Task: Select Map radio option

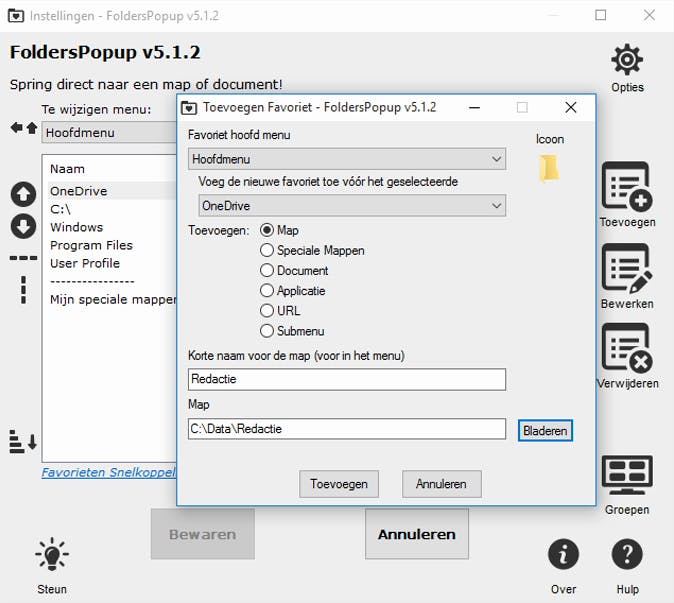Action: point(279,230)
